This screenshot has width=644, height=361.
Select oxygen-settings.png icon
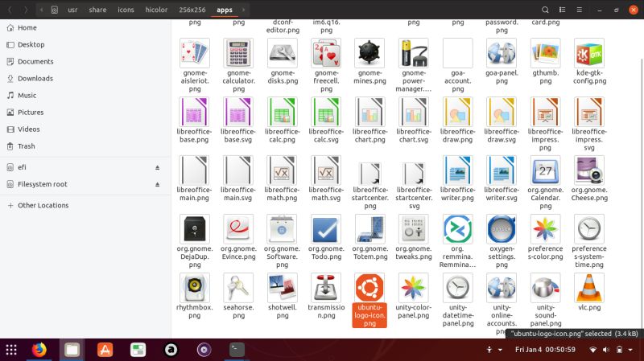point(502,229)
